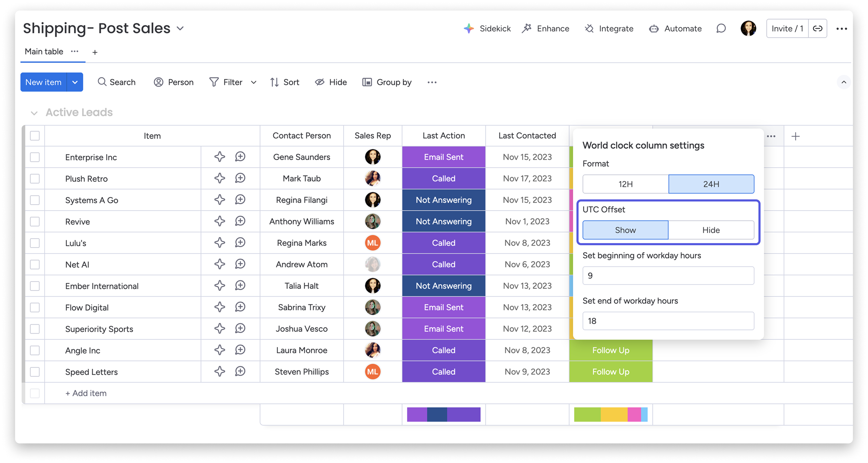
Task: Click the Enhance magic wand icon
Action: (x=527, y=29)
